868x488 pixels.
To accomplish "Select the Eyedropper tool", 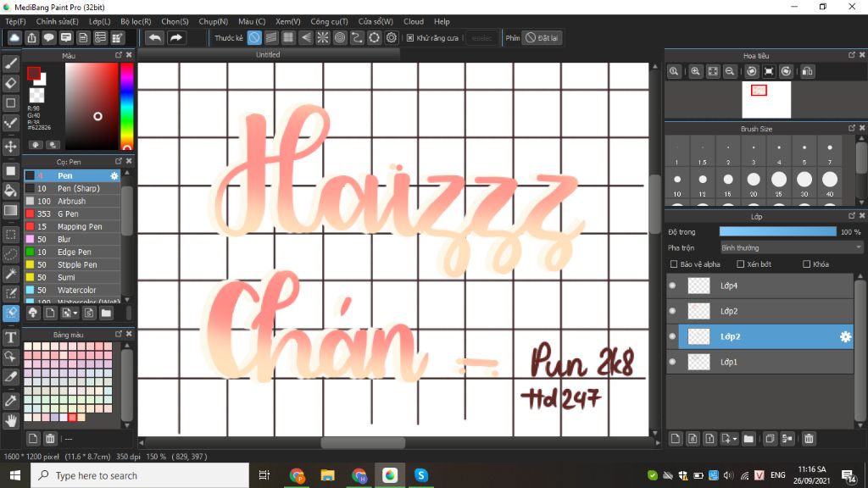I will pos(10,401).
